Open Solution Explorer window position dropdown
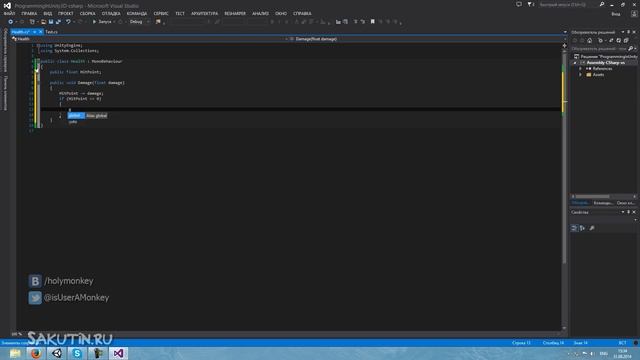 623,32
